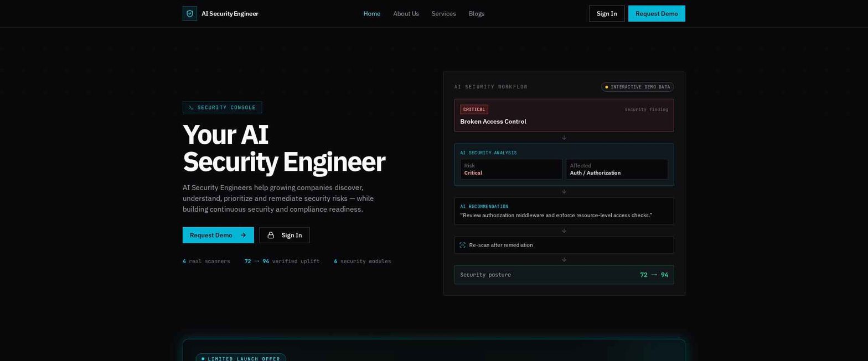
Task: Click the lock icon beside Sign In
Action: pos(271,235)
